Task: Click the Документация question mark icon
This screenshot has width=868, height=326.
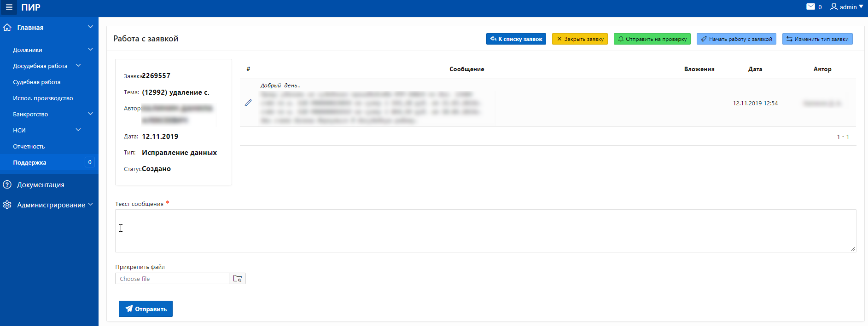Action: [7, 184]
